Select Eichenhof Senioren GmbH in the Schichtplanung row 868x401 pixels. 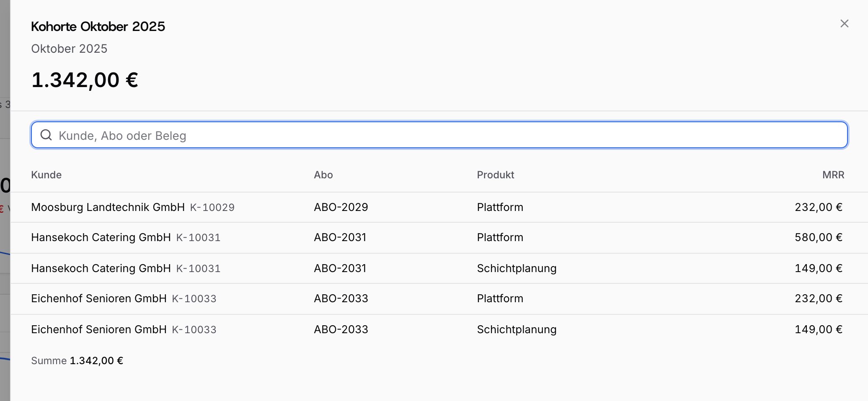click(99, 329)
